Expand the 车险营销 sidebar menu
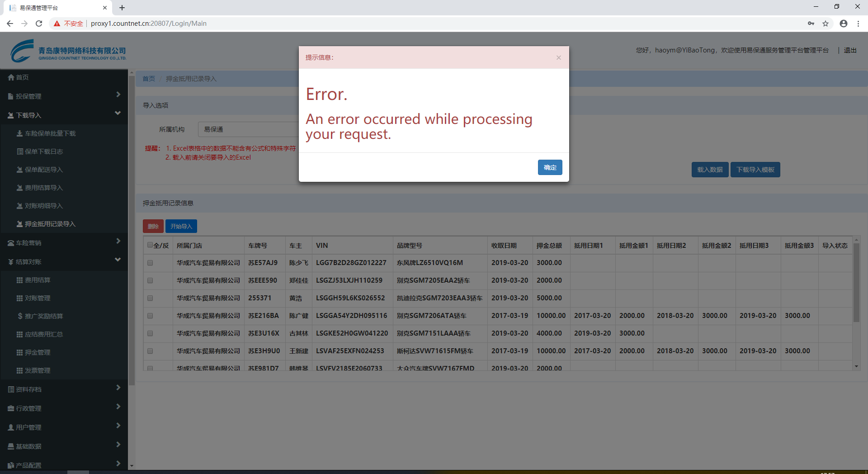The width and height of the screenshot is (868, 474). coord(64,243)
